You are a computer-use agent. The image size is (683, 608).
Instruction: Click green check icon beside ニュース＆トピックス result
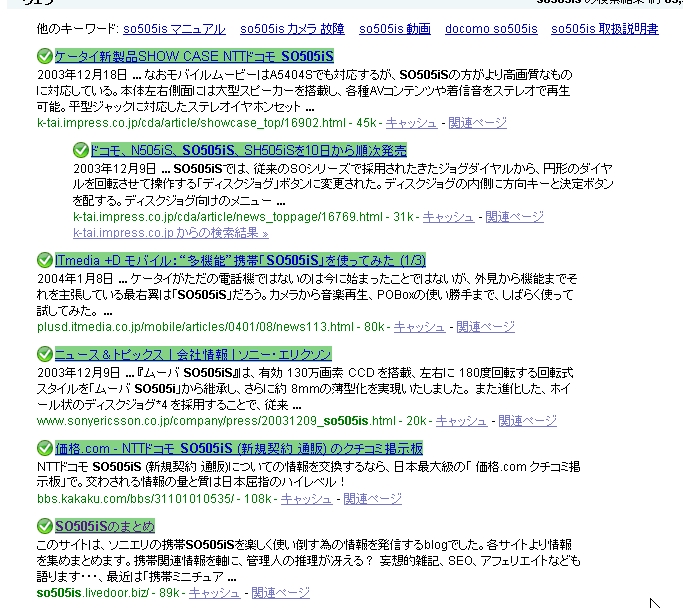click(44, 354)
